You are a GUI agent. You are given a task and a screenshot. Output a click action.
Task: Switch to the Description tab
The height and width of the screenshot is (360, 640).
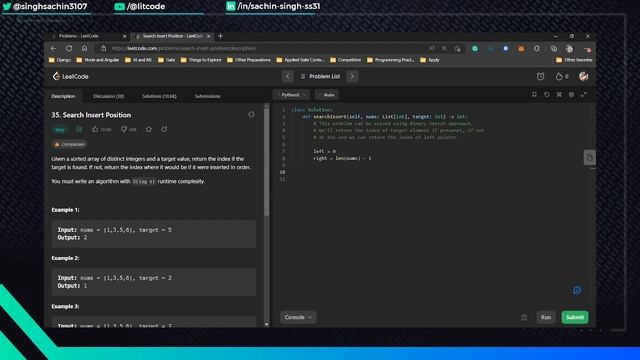coord(63,96)
